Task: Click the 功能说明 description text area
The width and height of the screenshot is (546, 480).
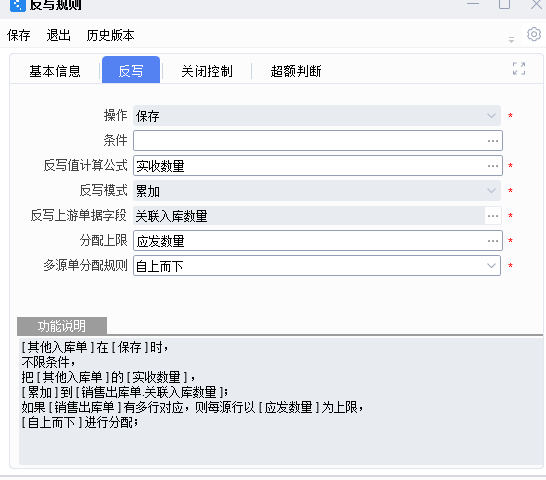Action: (281, 401)
